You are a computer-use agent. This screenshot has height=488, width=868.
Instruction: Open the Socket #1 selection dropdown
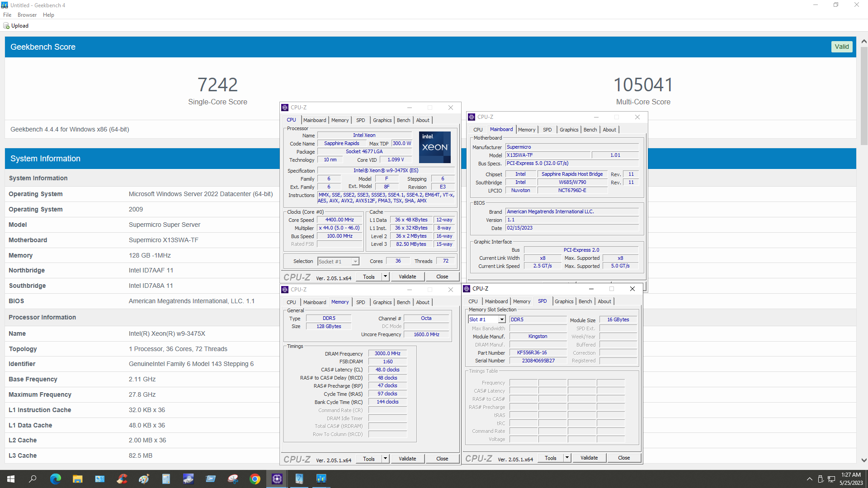pos(355,262)
